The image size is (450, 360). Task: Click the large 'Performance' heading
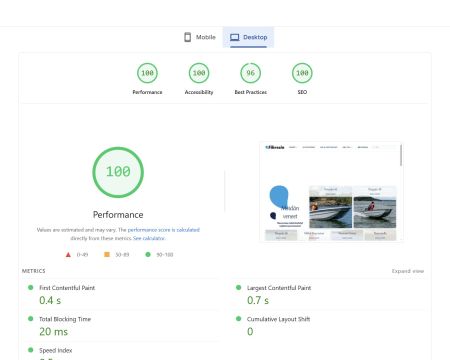pyautogui.click(x=118, y=215)
